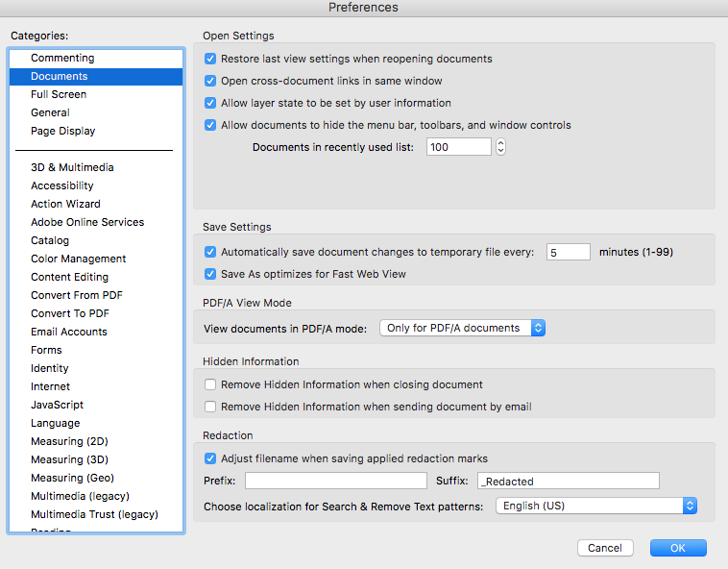Select the Commenting category
This screenshot has height=569, width=728.
pos(62,58)
